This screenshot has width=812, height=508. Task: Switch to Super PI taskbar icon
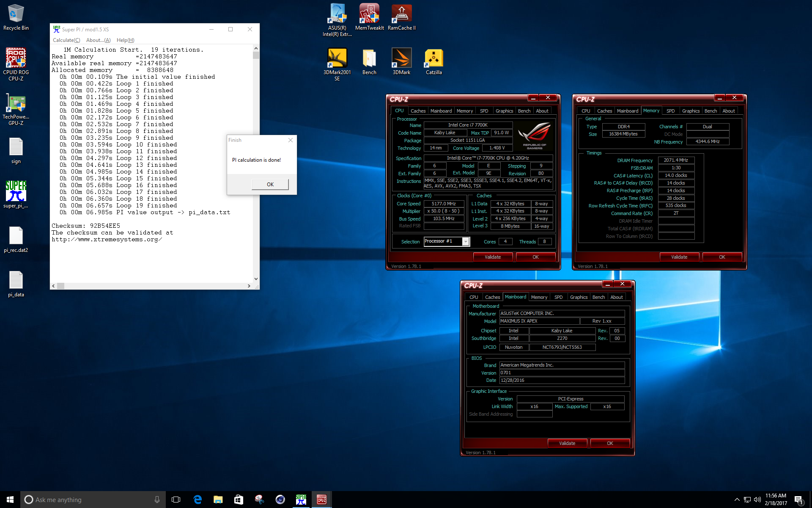(x=301, y=500)
